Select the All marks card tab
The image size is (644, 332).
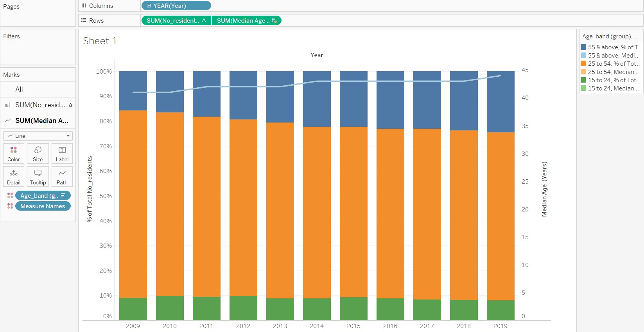point(19,89)
